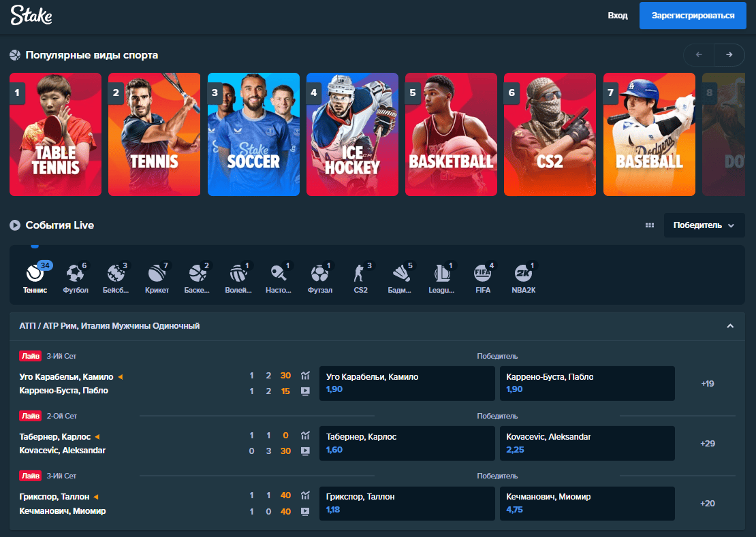Open the Table Tennis sport card
Screen dimensions: 756x537
[55, 134]
